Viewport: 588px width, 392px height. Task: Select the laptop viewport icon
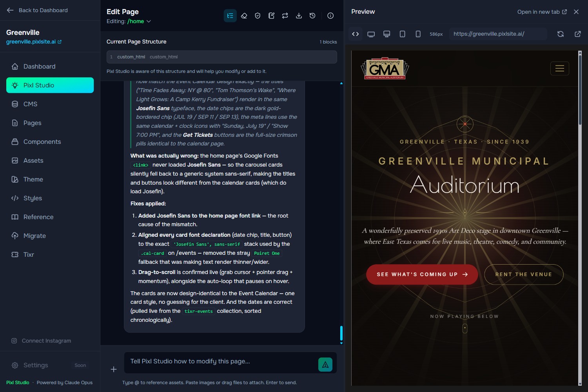371,34
